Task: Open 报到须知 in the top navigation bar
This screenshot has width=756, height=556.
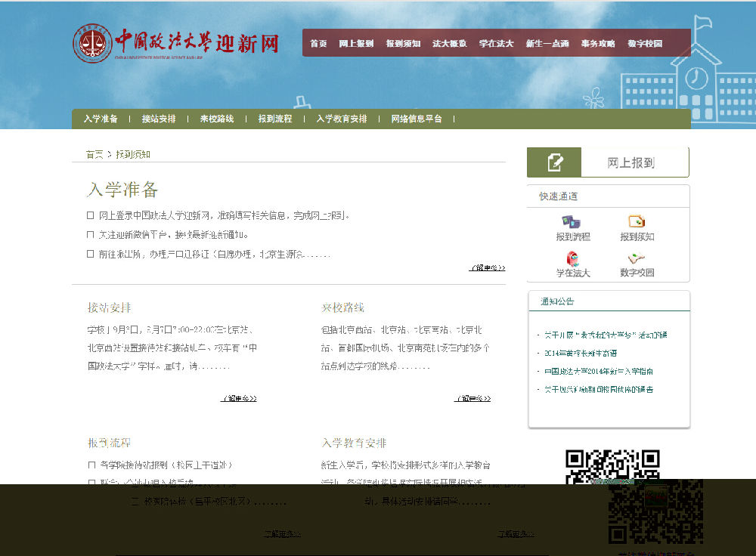Action: click(403, 43)
